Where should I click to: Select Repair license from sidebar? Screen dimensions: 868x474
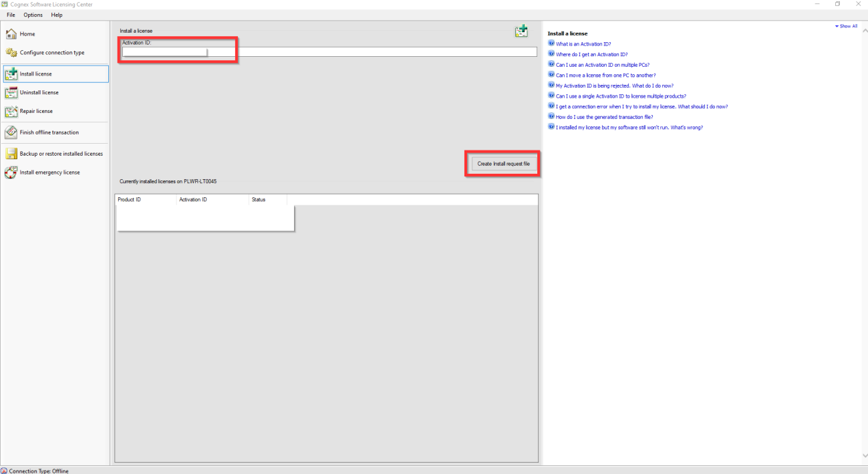coord(37,111)
